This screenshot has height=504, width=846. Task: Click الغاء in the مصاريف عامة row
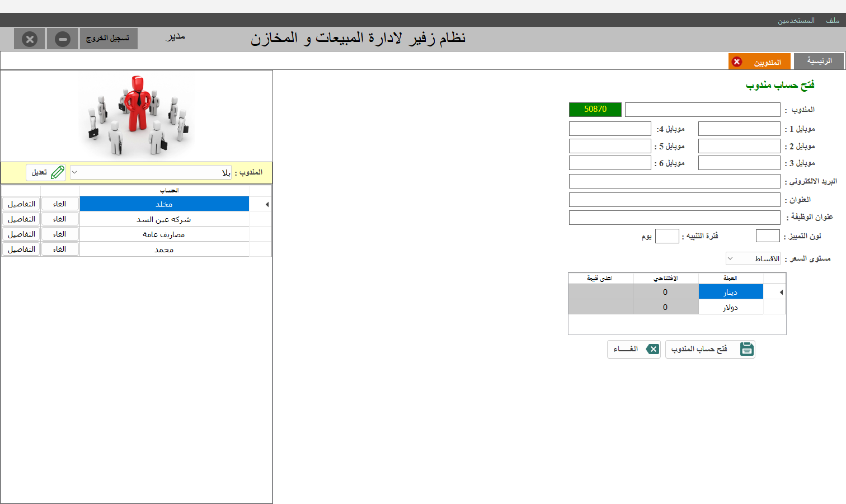click(x=60, y=234)
